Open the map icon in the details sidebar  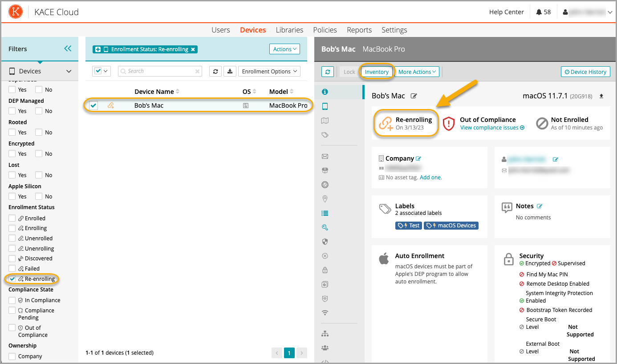325,121
